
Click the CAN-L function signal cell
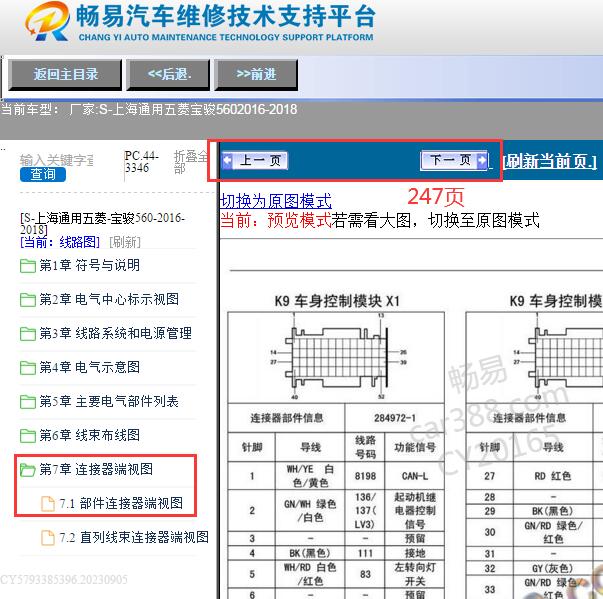(415, 476)
